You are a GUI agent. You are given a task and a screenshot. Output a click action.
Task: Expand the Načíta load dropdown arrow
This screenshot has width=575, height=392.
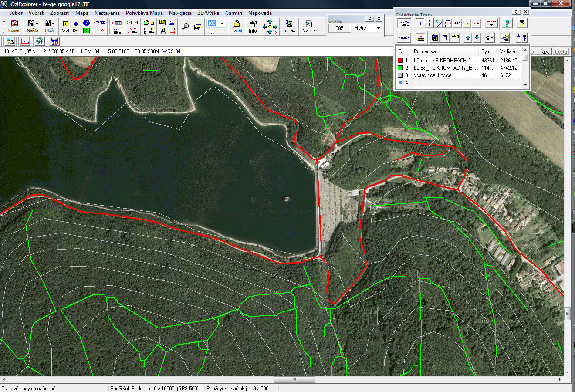[37, 24]
